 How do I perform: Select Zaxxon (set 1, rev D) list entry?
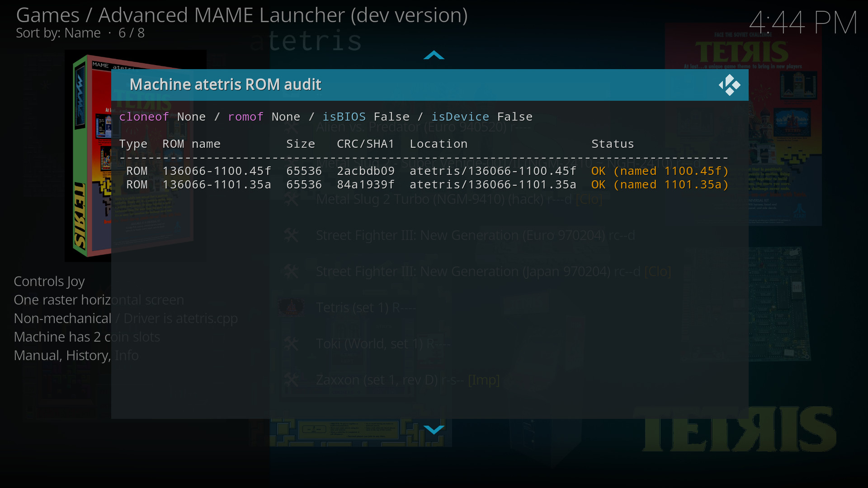tap(407, 380)
